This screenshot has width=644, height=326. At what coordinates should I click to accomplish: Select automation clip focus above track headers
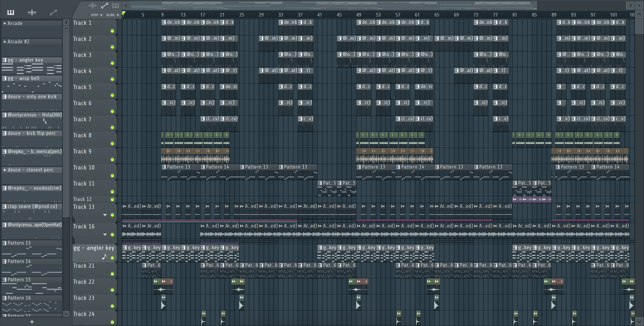pyautogui.click(x=104, y=6)
